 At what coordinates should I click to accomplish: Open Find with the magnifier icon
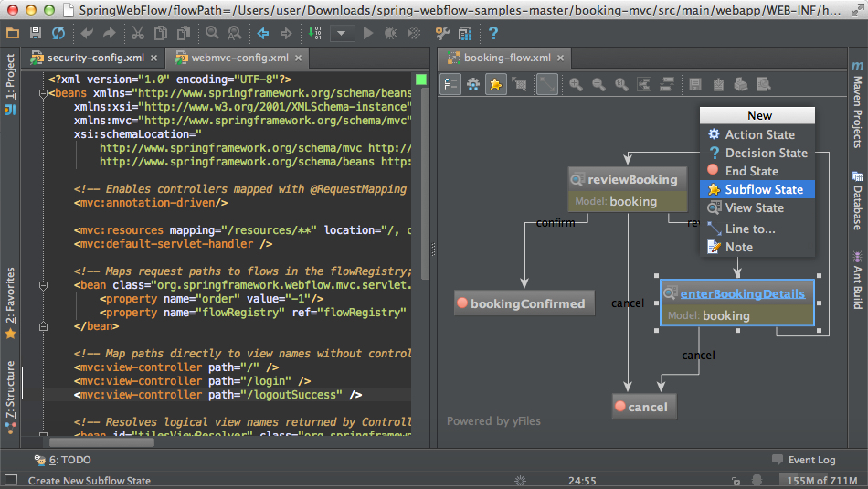(212, 33)
